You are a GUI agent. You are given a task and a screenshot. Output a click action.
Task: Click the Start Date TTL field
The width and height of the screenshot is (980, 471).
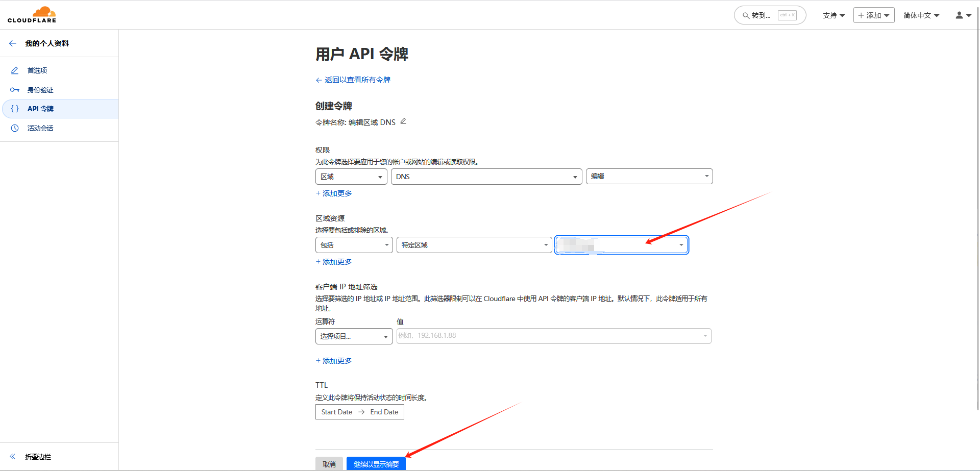tap(337, 412)
